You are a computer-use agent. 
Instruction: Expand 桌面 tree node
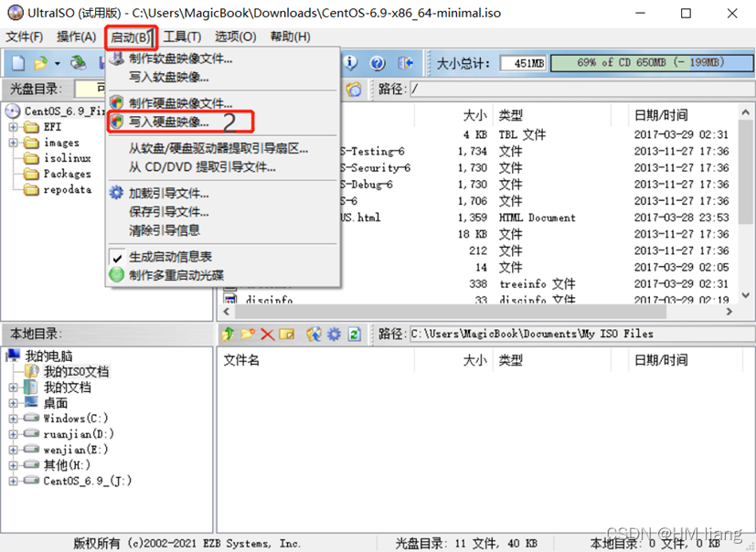pyautogui.click(x=13, y=403)
